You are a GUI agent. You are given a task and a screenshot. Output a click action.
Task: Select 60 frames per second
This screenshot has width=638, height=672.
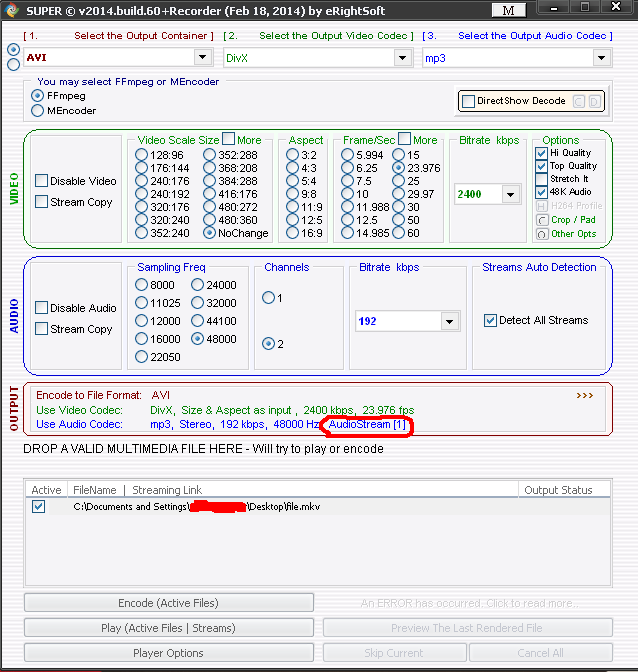398,233
